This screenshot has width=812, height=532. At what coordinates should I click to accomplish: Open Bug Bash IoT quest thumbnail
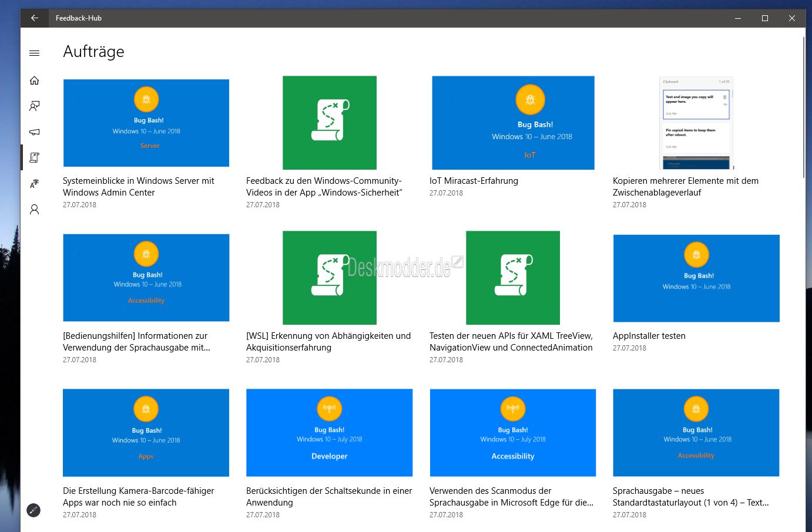[x=513, y=123]
